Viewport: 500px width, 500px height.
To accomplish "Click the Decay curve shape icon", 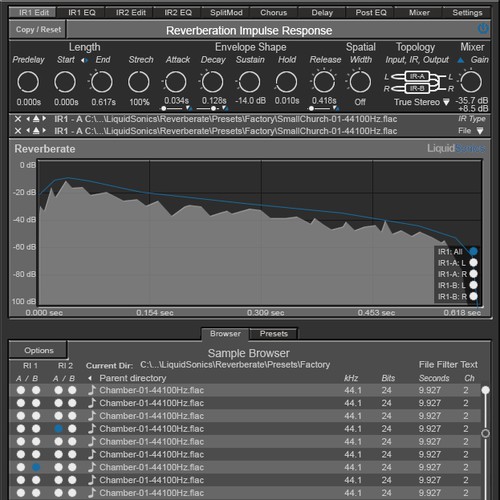I will pyautogui.click(x=225, y=108).
